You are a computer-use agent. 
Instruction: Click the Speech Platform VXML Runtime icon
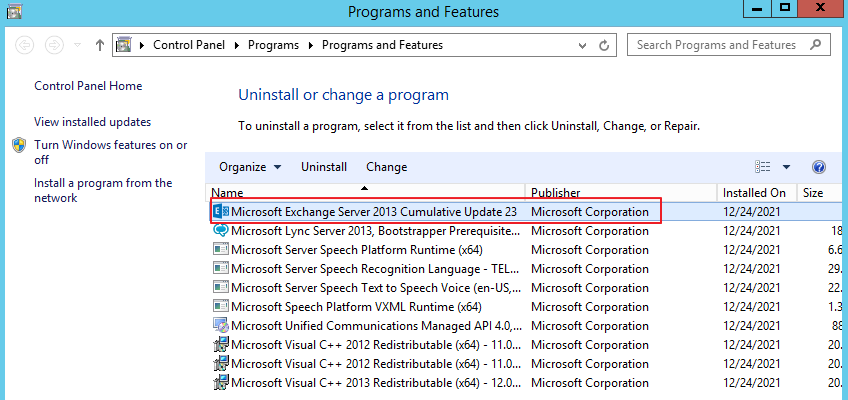221,306
